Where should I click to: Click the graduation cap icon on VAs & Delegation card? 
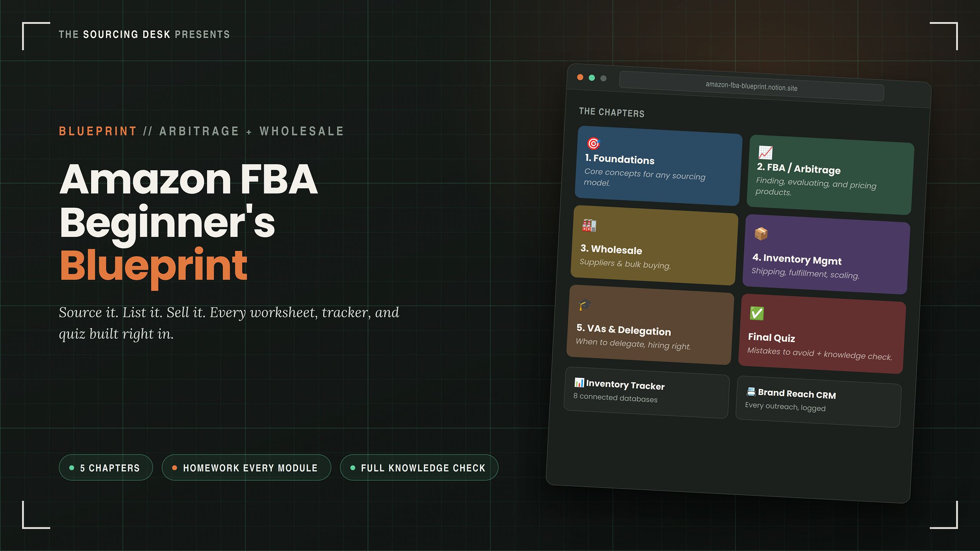(585, 305)
